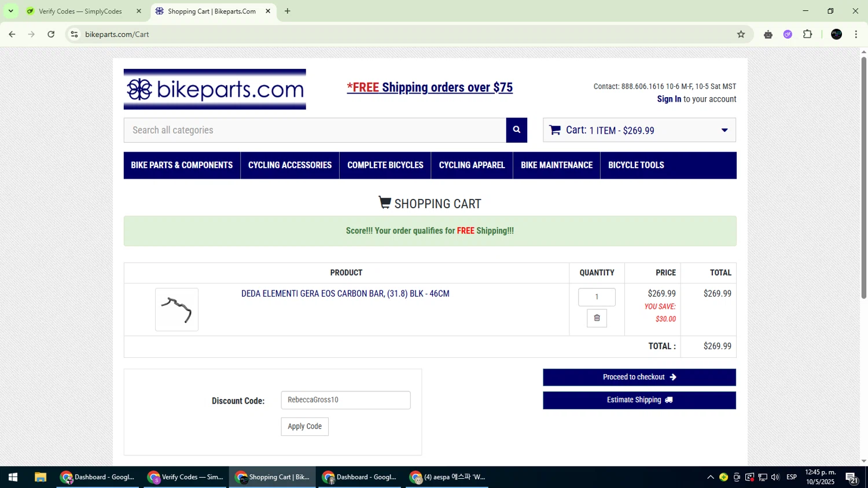The width and height of the screenshot is (868, 488).
Task: Click the taskbar clock showing 12:45 p. m.
Action: [821, 477]
